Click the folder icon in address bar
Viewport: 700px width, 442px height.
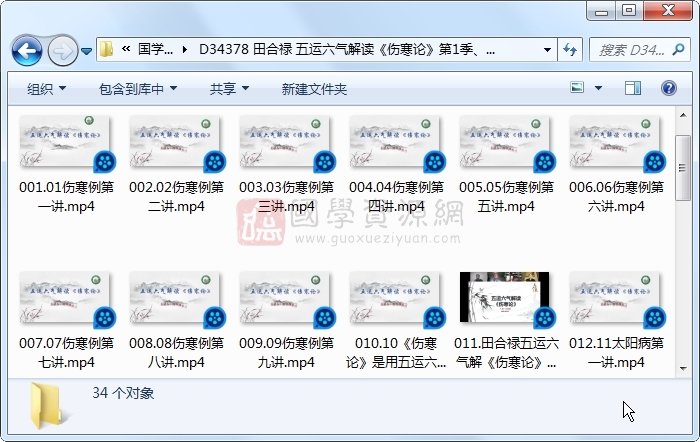point(106,49)
